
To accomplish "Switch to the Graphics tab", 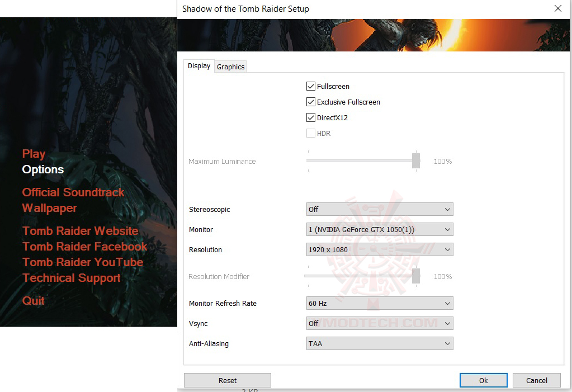I will click(230, 67).
